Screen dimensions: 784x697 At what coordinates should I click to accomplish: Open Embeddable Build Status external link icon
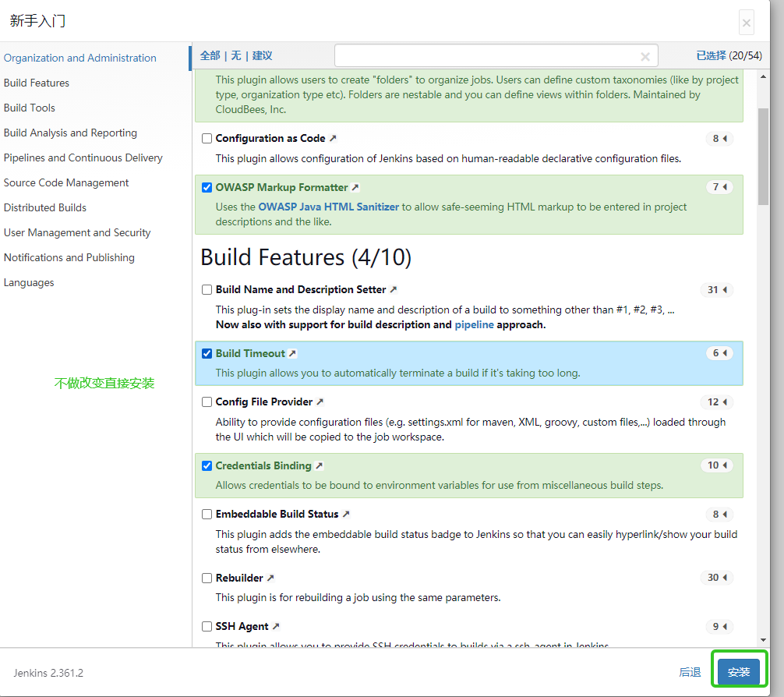click(x=346, y=515)
